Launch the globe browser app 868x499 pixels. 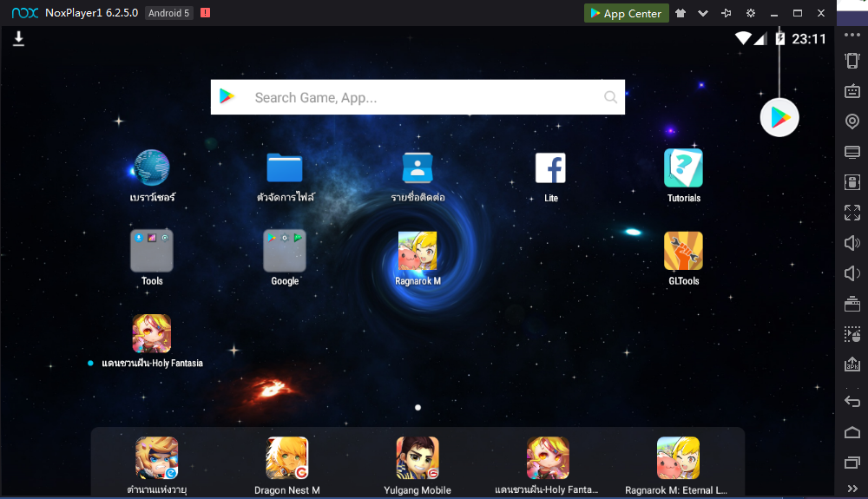click(152, 167)
